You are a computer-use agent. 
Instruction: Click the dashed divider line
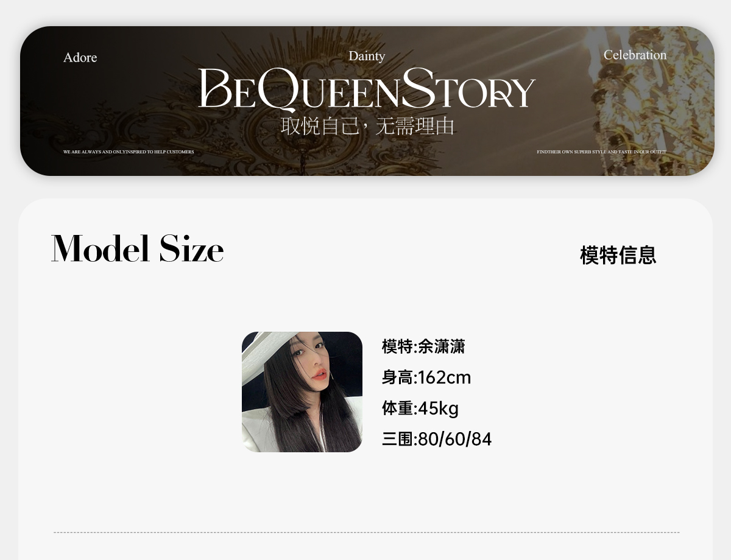click(367, 533)
